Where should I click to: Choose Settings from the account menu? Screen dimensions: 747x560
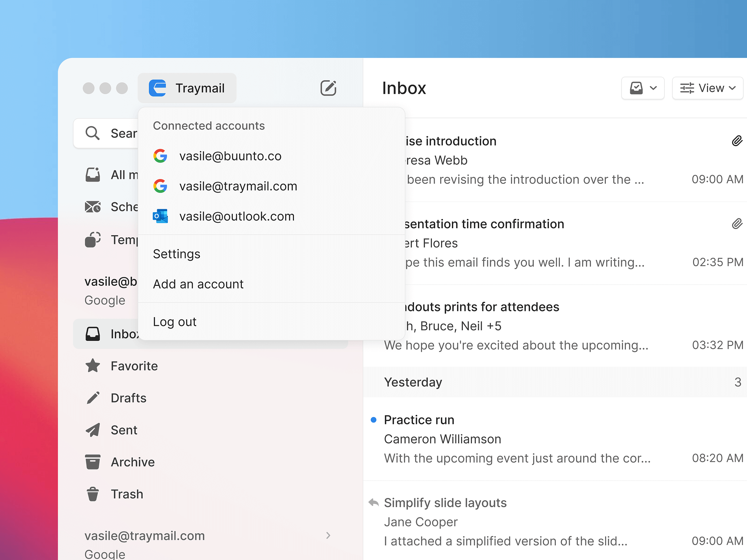pos(177,254)
